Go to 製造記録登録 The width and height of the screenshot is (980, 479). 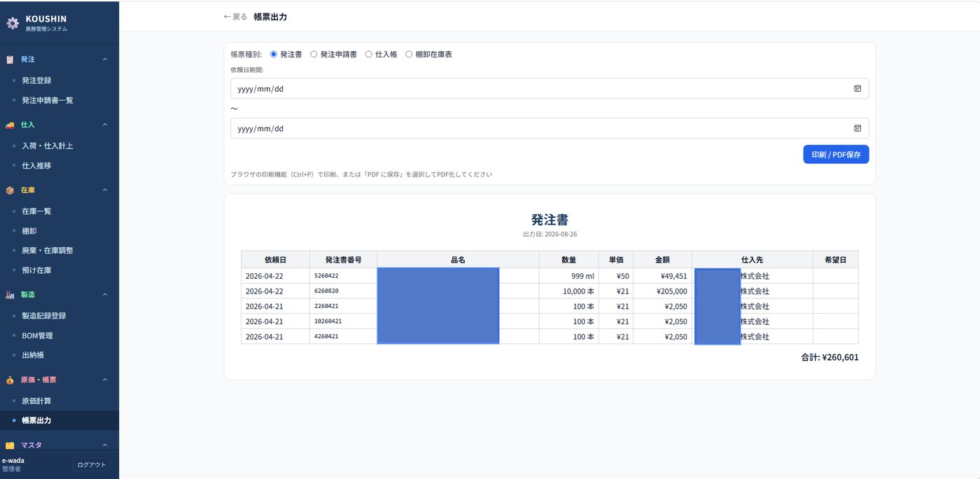pyautogui.click(x=59, y=315)
